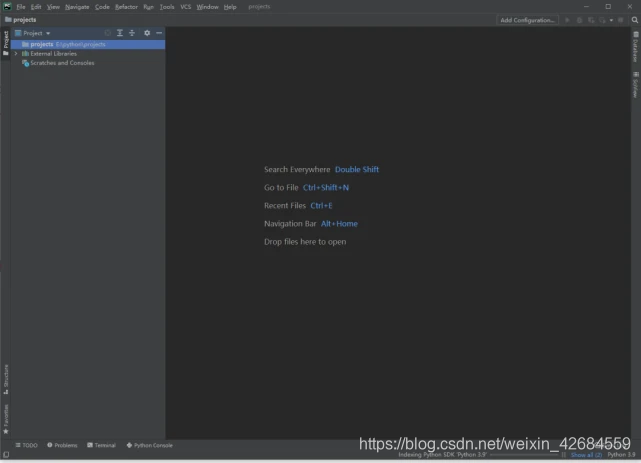Open the SciView side panel
The height and width of the screenshot is (463, 641).
[x=636, y=85]
